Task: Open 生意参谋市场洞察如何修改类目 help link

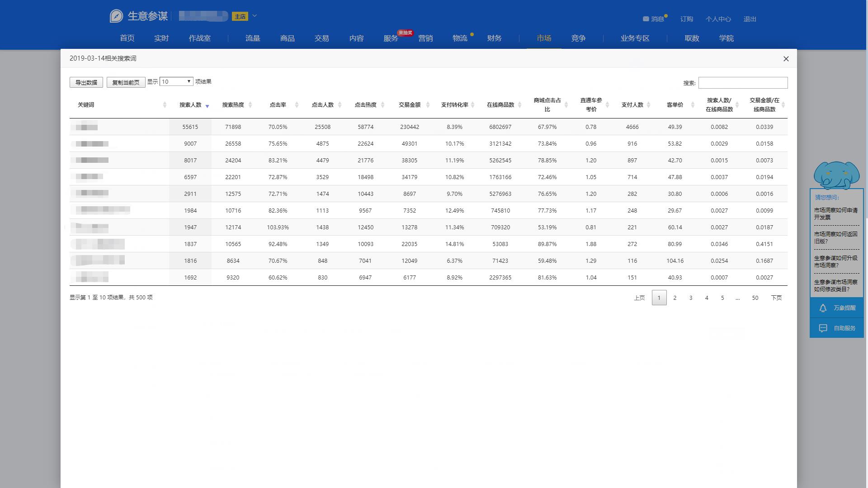Action: [x=836, y=286]
